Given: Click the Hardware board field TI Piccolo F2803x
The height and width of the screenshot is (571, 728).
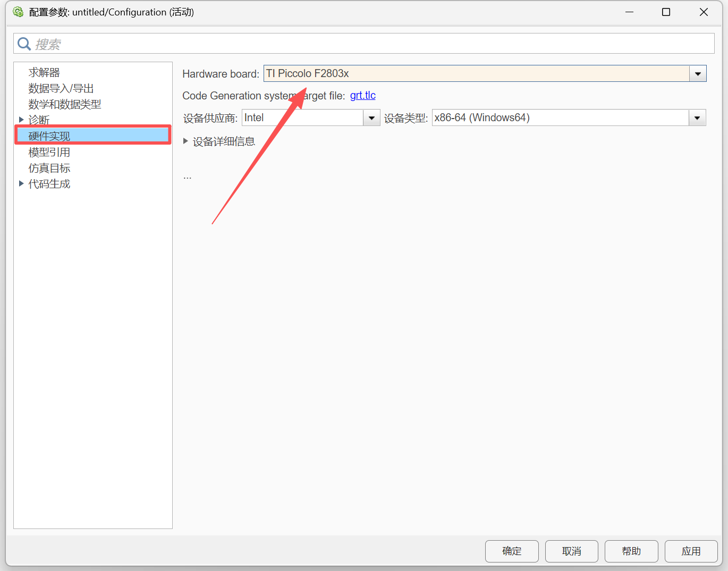Looking at the screenshot, I should point(477,73).
